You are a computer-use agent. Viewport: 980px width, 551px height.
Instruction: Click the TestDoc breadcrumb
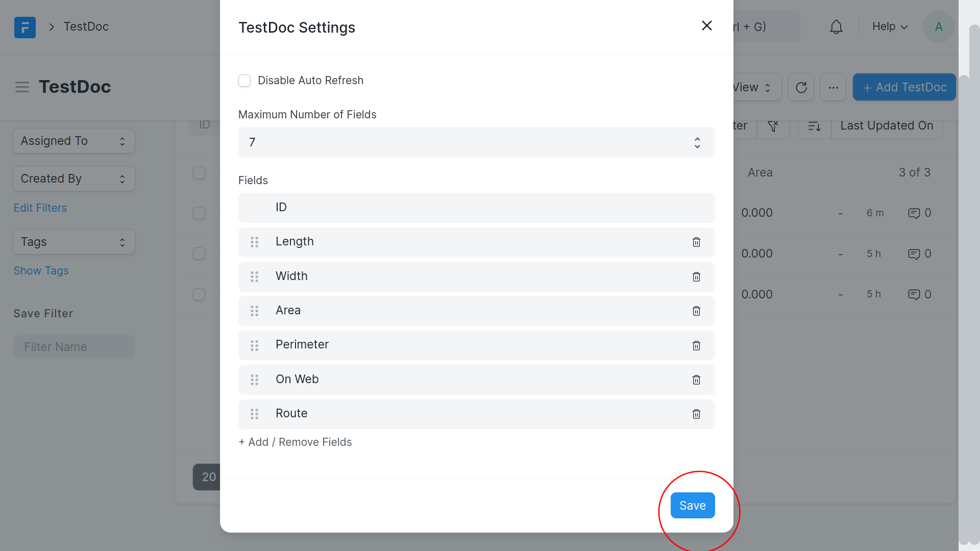click(x=86, y=27)
